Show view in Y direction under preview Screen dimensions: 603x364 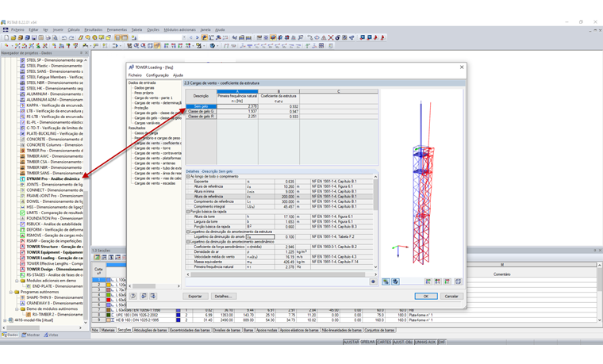tap(438, 282)
